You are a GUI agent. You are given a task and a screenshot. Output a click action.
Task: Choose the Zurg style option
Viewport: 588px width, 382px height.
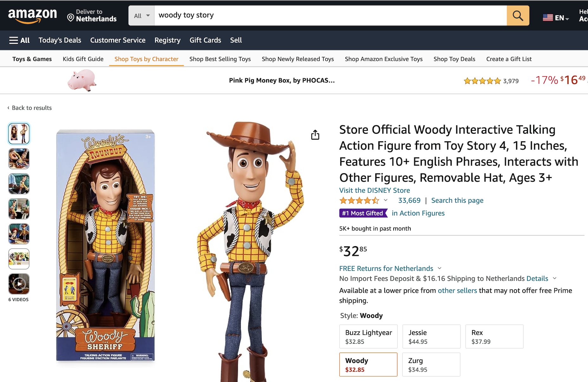[x=431, y=365]
